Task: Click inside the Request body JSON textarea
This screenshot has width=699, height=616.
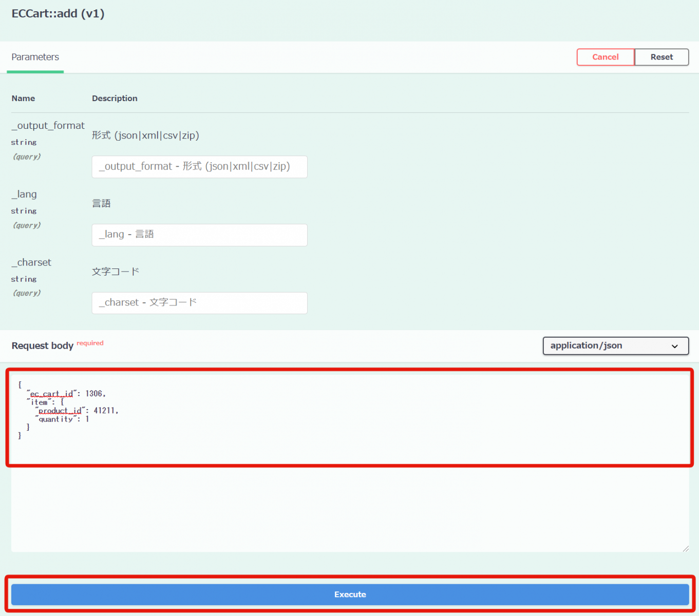Action: [350, 462]
